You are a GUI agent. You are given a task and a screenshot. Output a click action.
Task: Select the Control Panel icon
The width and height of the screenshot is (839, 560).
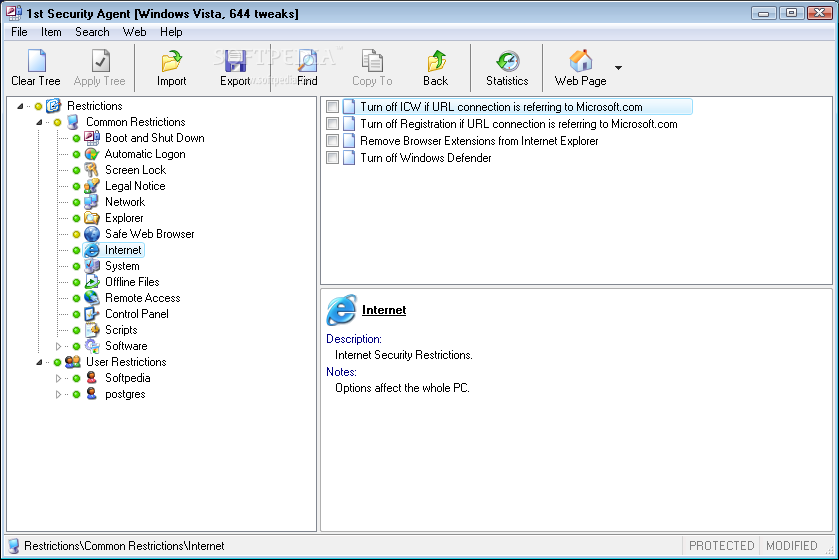(x=92, y=314)
